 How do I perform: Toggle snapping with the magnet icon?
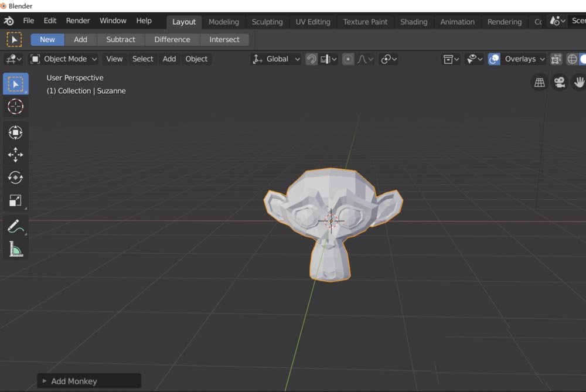coord(311,59)
